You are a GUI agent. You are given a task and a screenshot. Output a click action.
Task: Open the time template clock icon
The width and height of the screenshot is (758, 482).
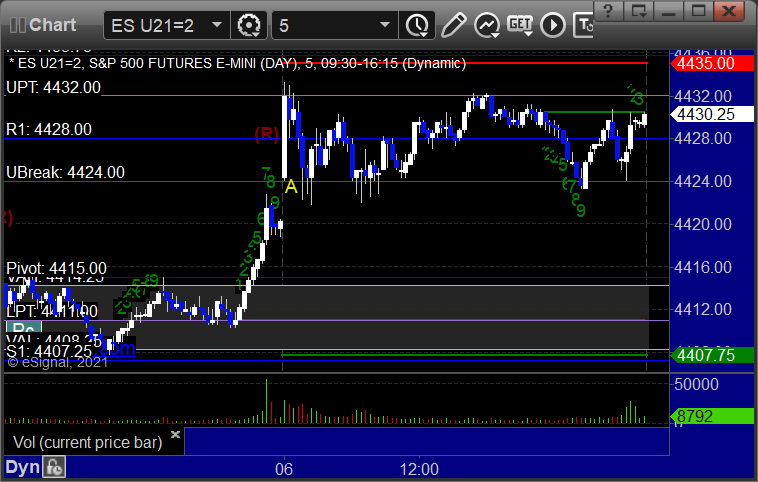(417, 25)
